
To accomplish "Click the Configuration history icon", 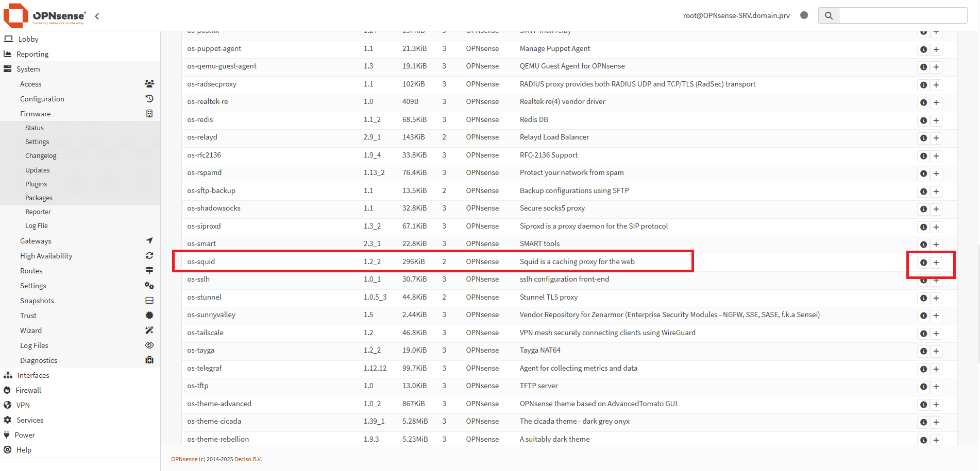I will click(x=149, y=98).
